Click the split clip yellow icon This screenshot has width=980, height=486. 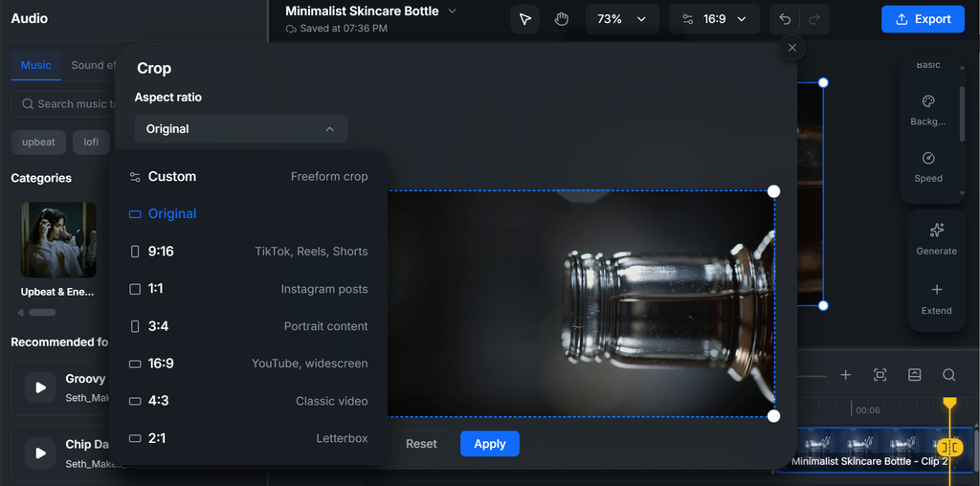(950, 447)
